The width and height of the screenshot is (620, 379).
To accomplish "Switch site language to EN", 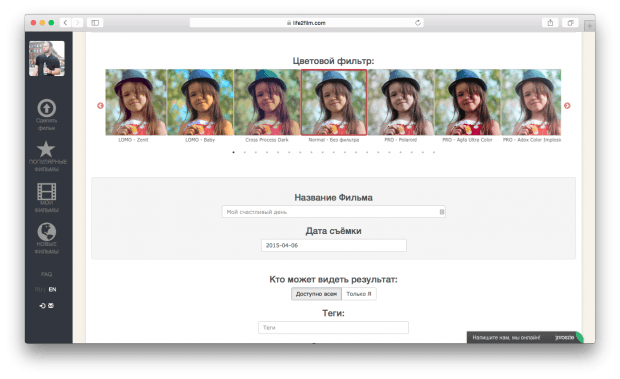I will click(x=52, y=289).
